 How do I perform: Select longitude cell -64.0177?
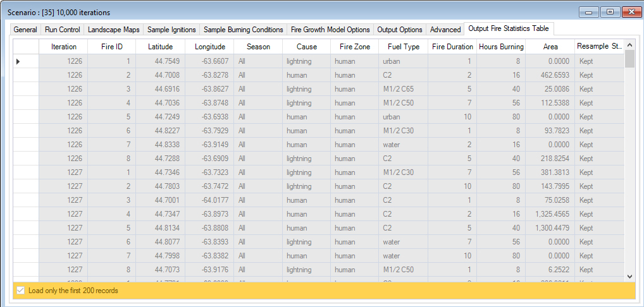pos(209,200)
